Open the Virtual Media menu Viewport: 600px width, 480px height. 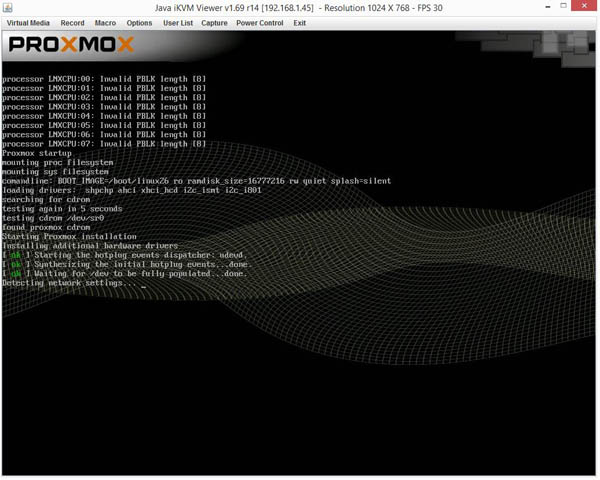pos(28,23)
